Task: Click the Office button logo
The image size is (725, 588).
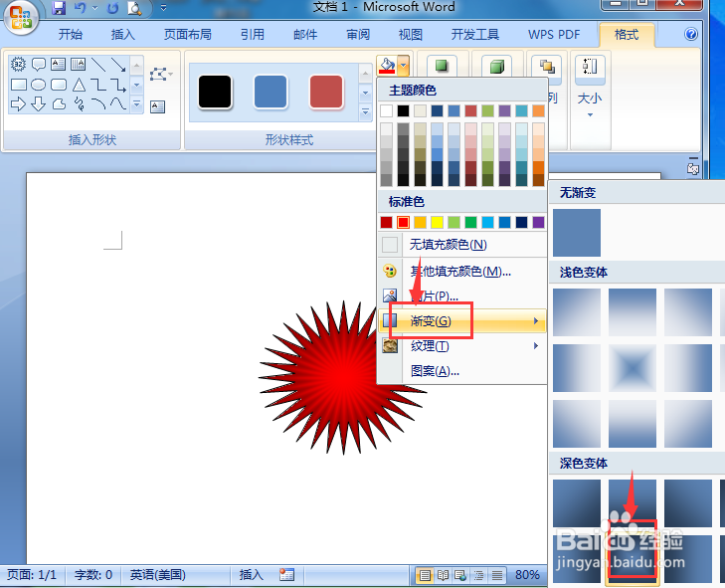Action: [20, 18]
